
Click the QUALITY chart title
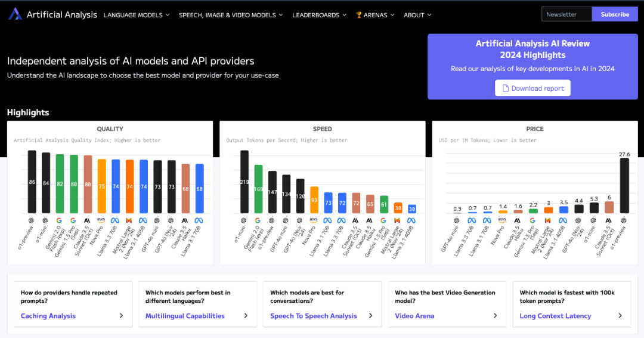click(110, 129)
